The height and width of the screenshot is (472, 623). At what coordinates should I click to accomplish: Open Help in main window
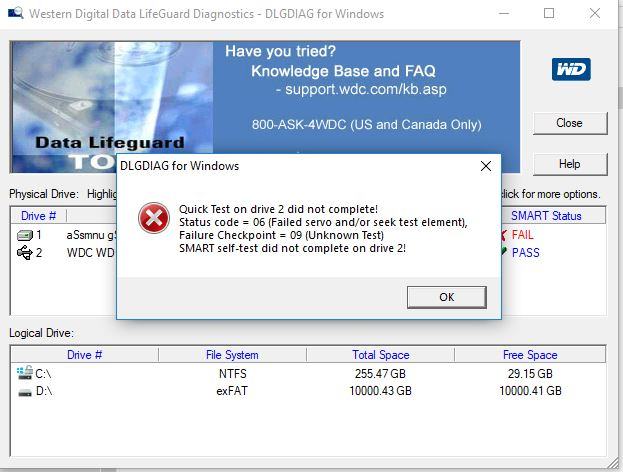pos(570,164)
